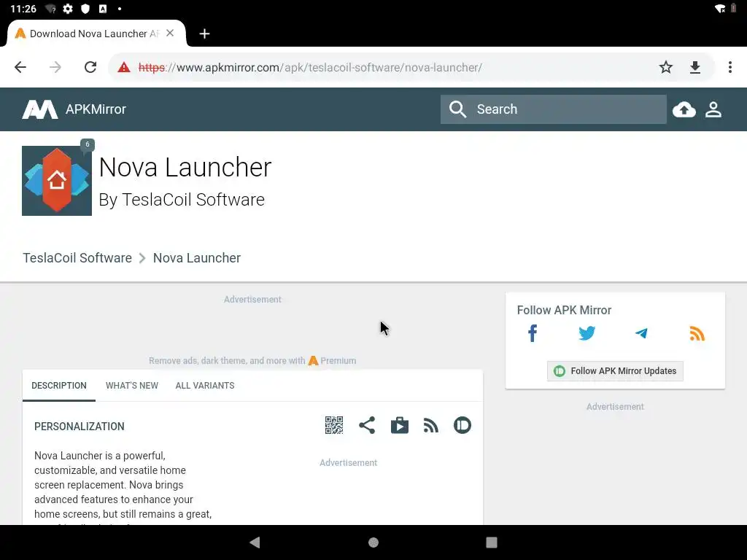Open the APK Mirror Twitter icon
Image resolution: width=747 pixels, height=560 pixels.
587,333
